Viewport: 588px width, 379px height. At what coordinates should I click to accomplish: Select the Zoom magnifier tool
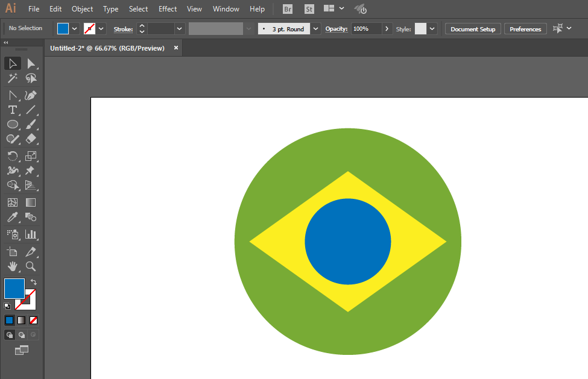coord(31,266)
